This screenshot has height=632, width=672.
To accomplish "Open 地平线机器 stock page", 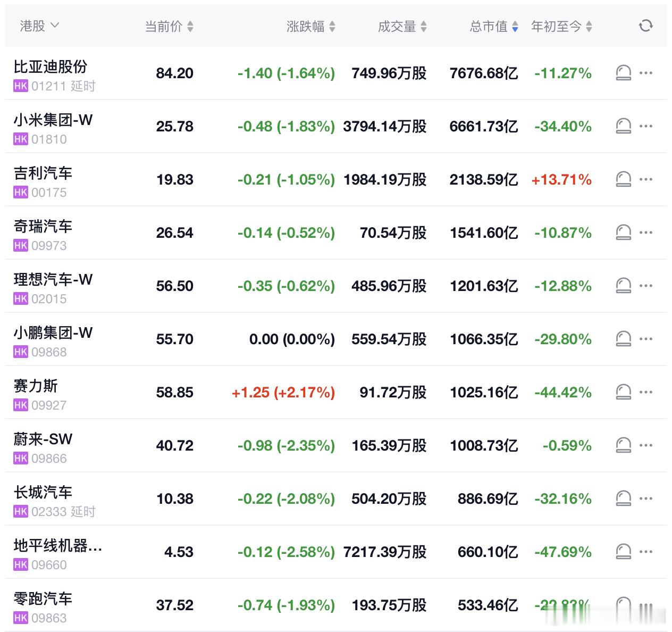I will pos(58,545).
